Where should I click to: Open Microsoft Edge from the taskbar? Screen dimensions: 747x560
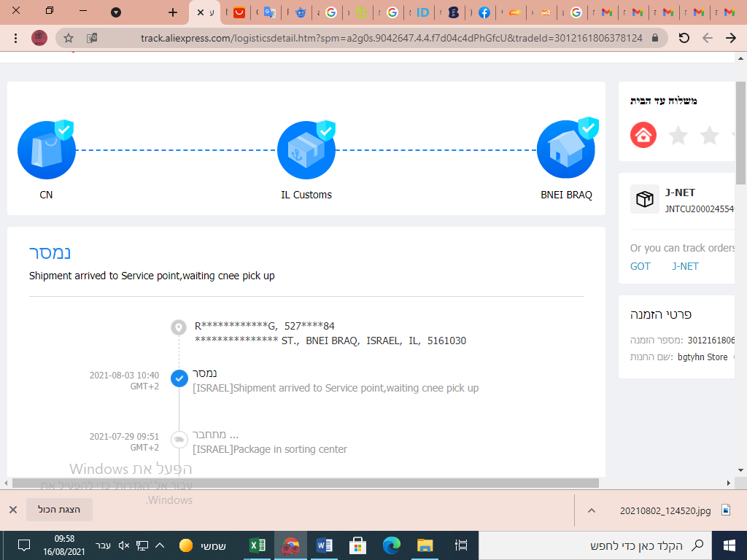(x=392, y=545)
